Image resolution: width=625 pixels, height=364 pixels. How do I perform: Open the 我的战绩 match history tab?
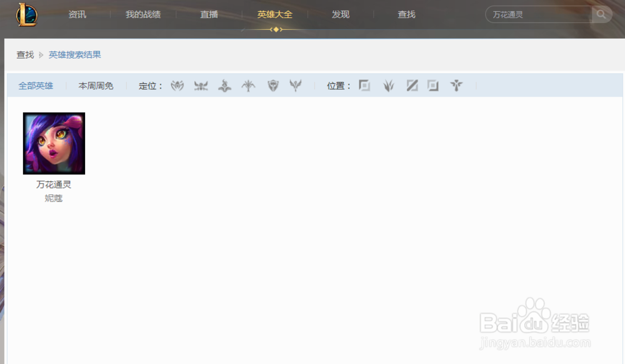point(143,15)
